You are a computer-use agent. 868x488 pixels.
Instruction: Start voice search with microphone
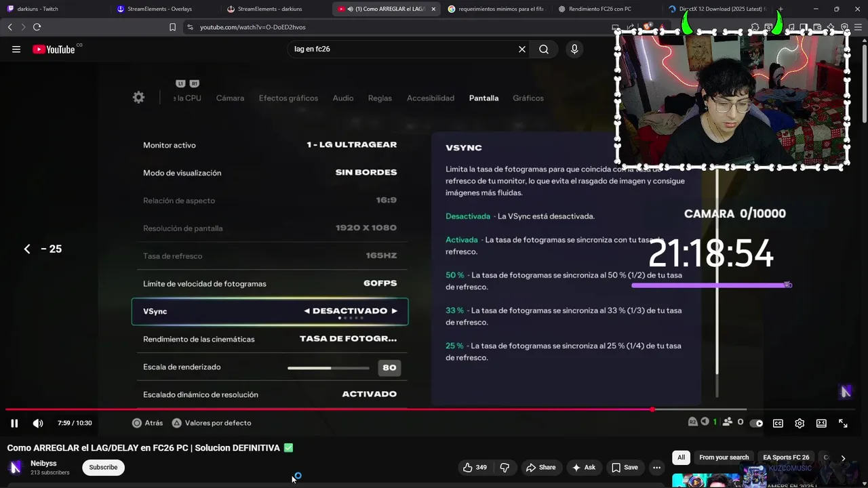pyautogui.click(x=574, y=49)
